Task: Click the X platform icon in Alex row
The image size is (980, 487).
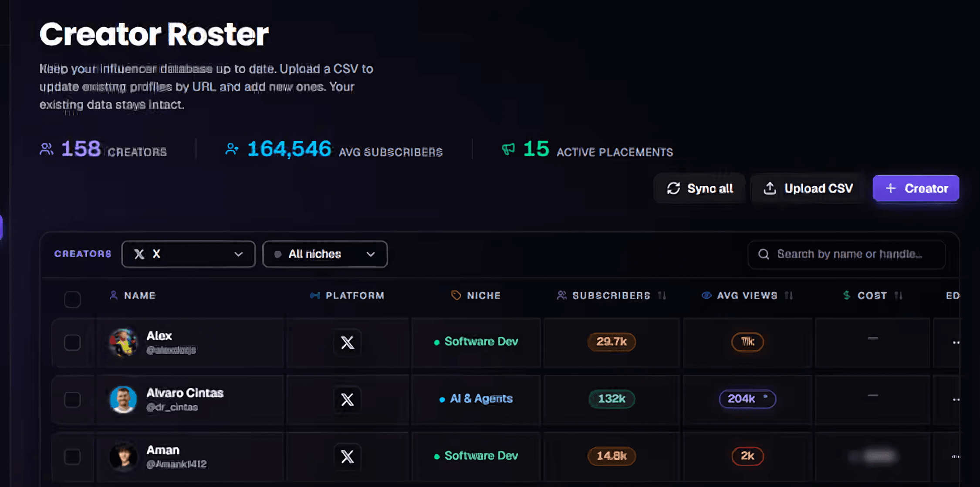Action: 347,343
